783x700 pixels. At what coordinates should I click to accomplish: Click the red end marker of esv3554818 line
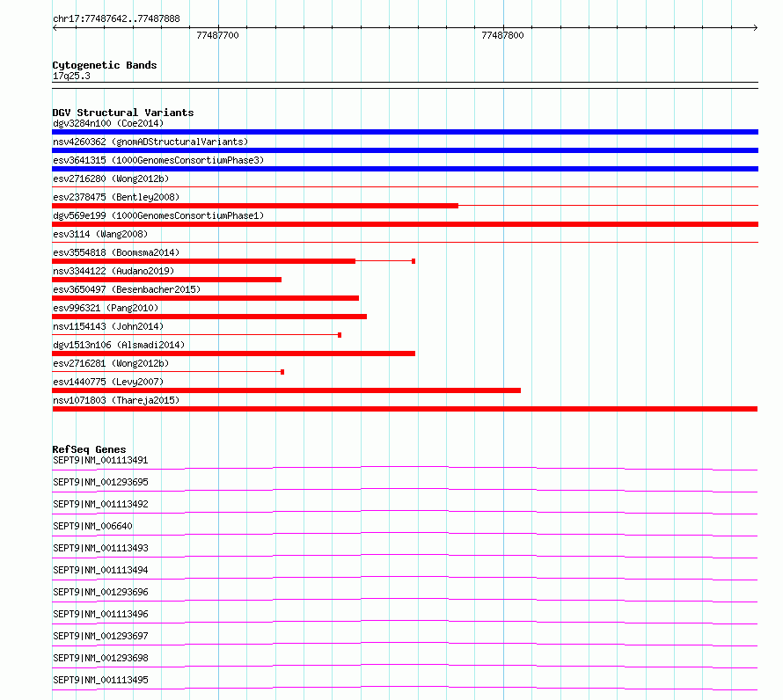click(413, 261)
